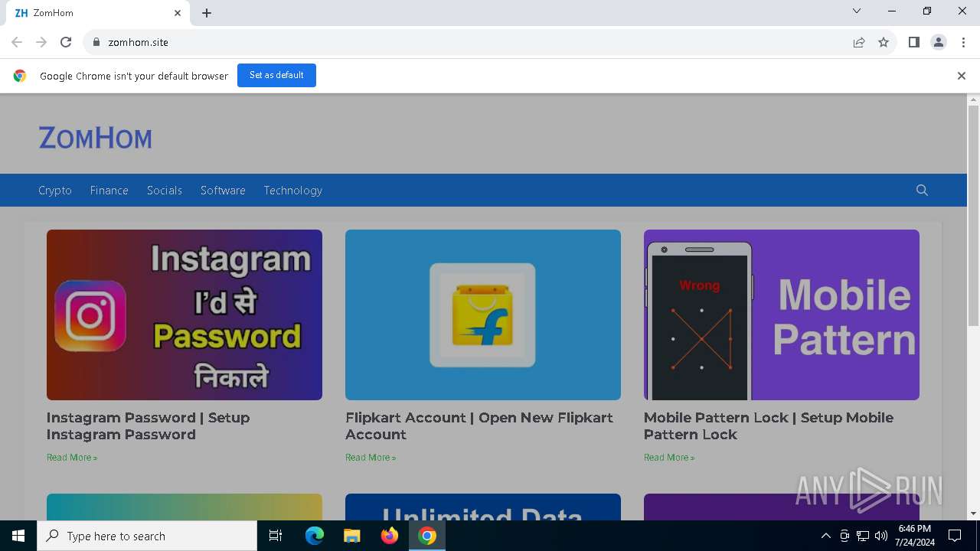Screen dimensions: 980x551
Task: Show hidden system tray icons
Action: pos(825,536)
